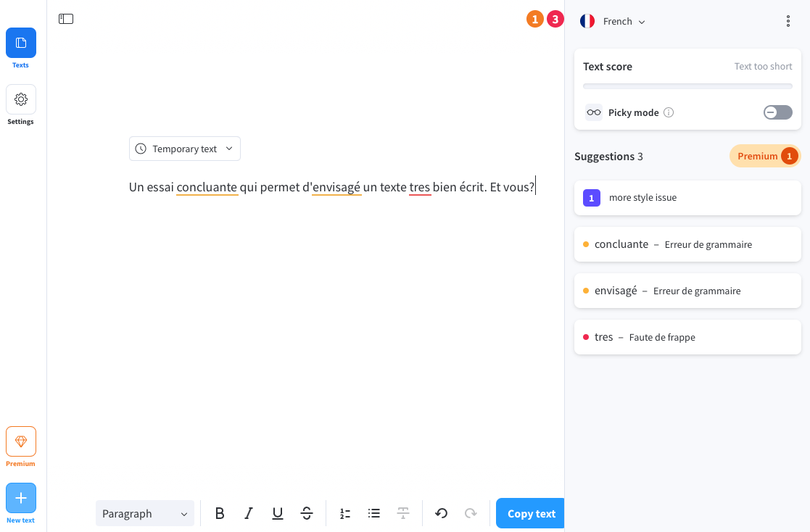This screenshot has height=532, width=810.
Task: Open Settings gear in sidebar
Action: [x=21, y=99]
